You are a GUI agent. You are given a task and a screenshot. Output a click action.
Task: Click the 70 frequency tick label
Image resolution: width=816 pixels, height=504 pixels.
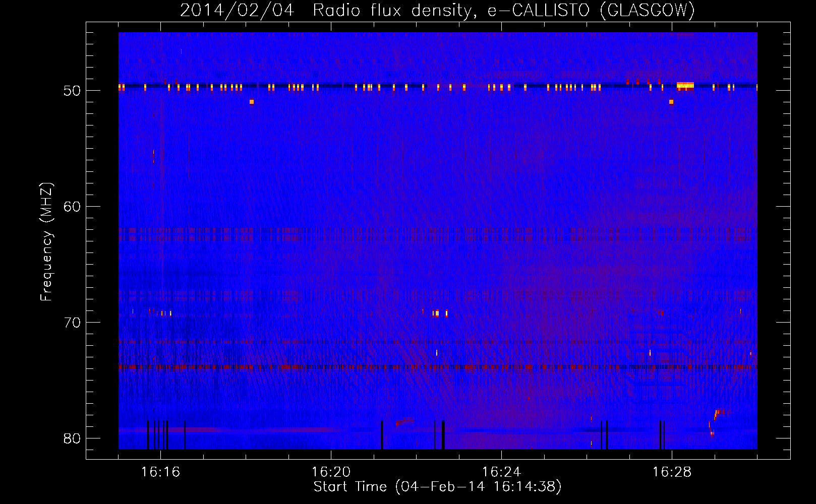tap(72, 323)
